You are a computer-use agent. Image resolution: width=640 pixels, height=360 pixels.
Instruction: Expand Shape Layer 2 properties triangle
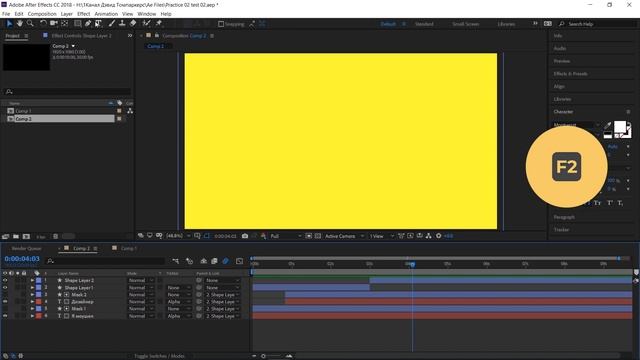click(32, 280)
